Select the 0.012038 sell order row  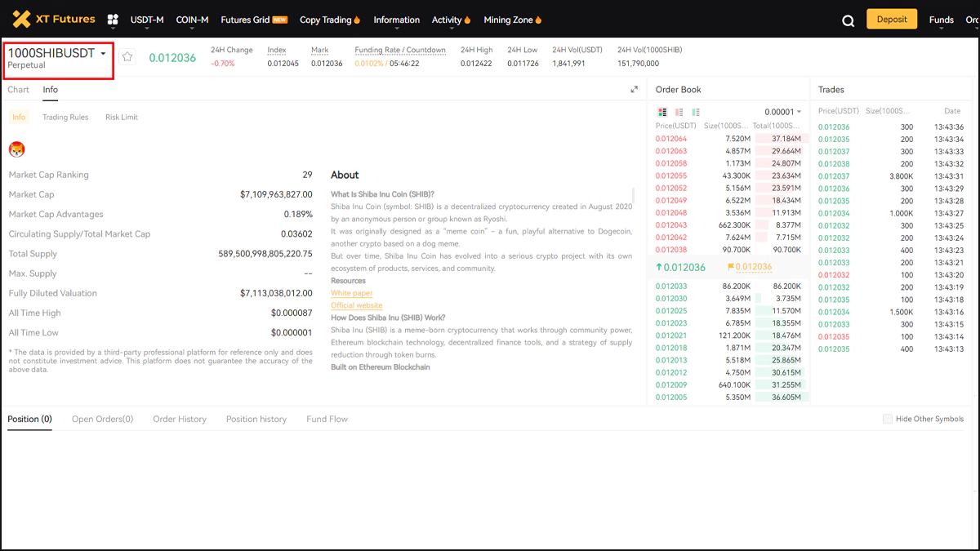[728, 250]
